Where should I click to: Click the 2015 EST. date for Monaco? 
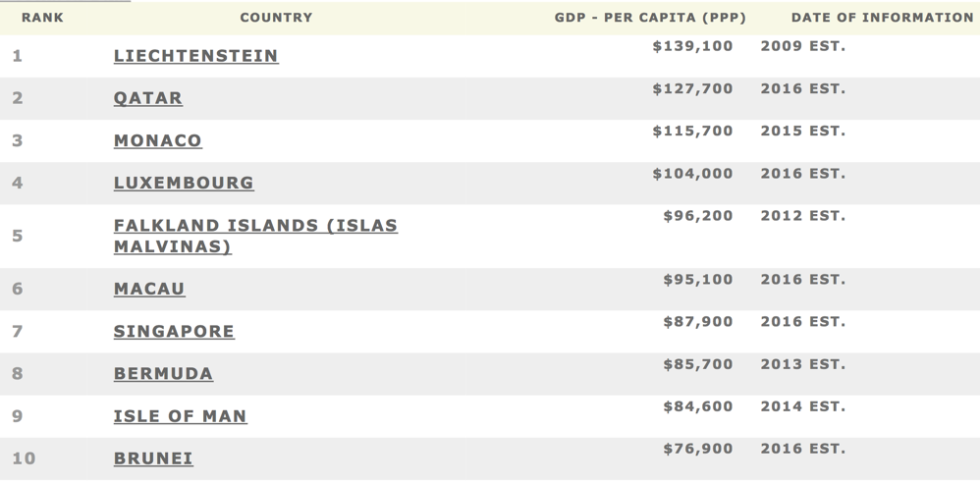[803, 132]
